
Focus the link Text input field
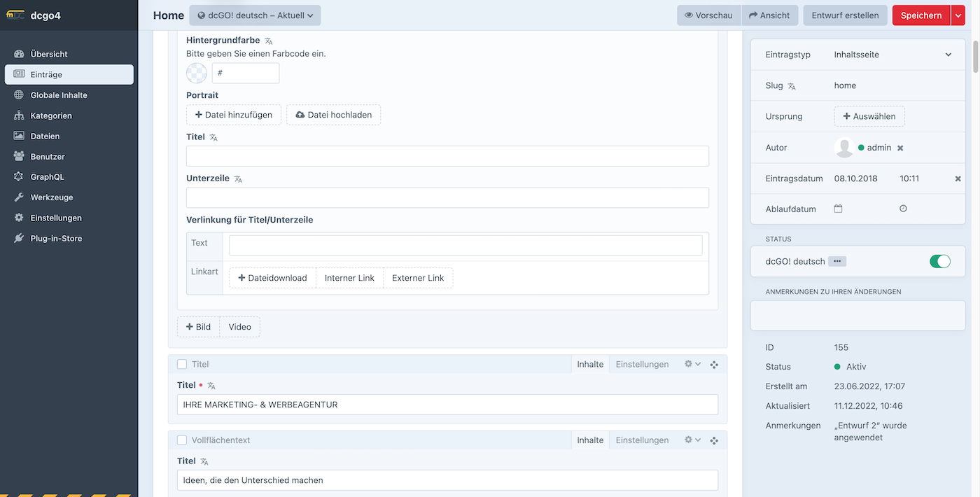tap(465, 245)
